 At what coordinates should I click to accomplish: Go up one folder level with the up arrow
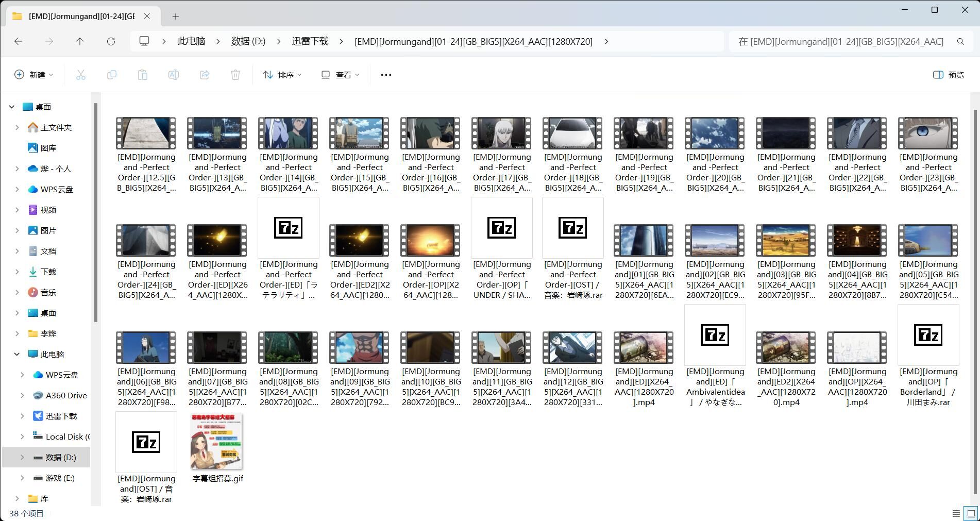(80, 41)
